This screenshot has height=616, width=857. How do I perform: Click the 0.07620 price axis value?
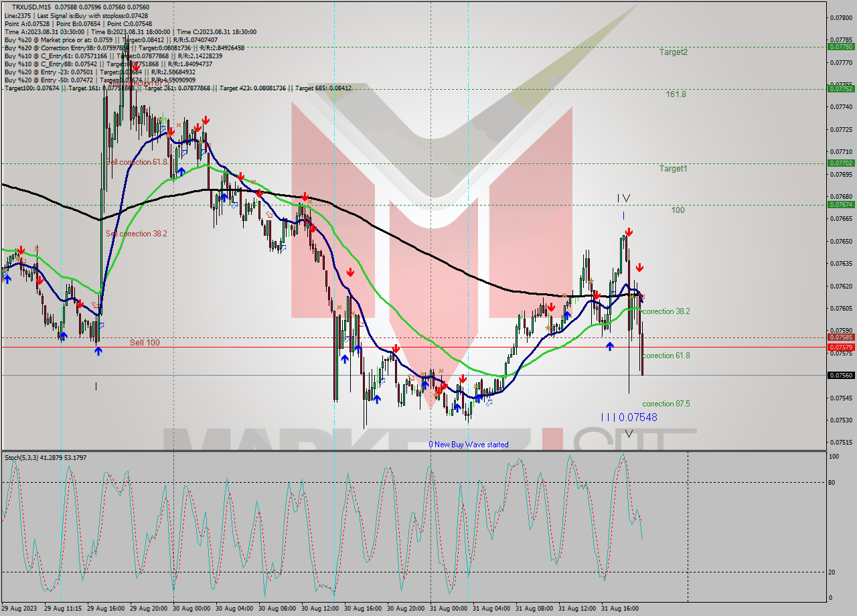842,286
